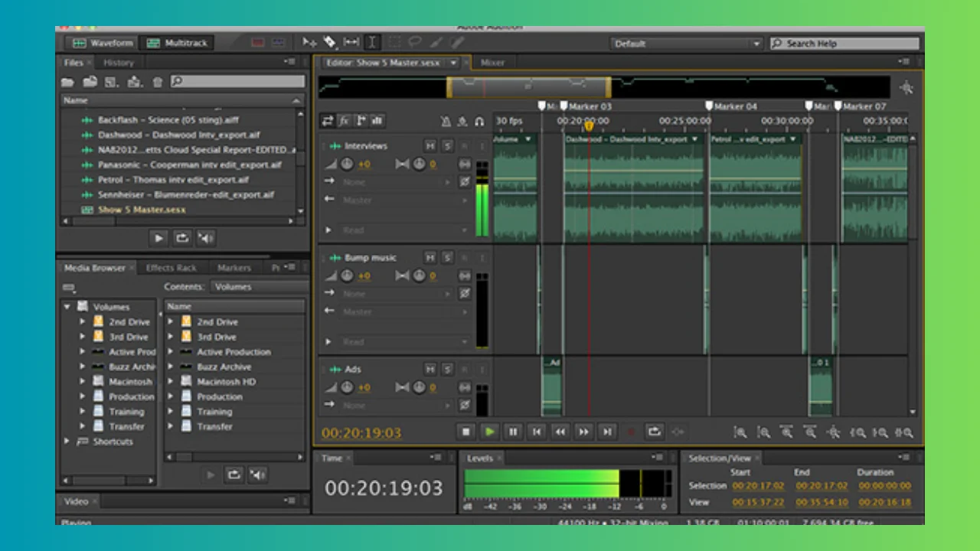
Task: Click Selection Start timecode value
Action: pos(757,486)
